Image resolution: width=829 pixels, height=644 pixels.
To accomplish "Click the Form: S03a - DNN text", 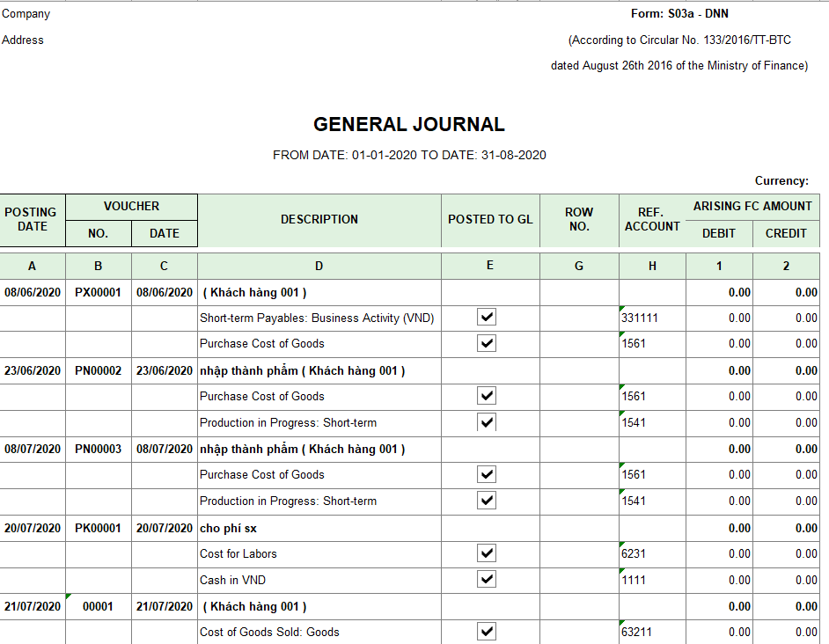I will click(679, 14).
